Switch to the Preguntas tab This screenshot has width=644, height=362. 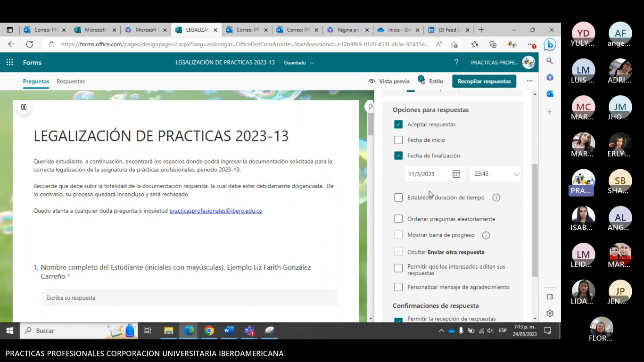point(36,81)
